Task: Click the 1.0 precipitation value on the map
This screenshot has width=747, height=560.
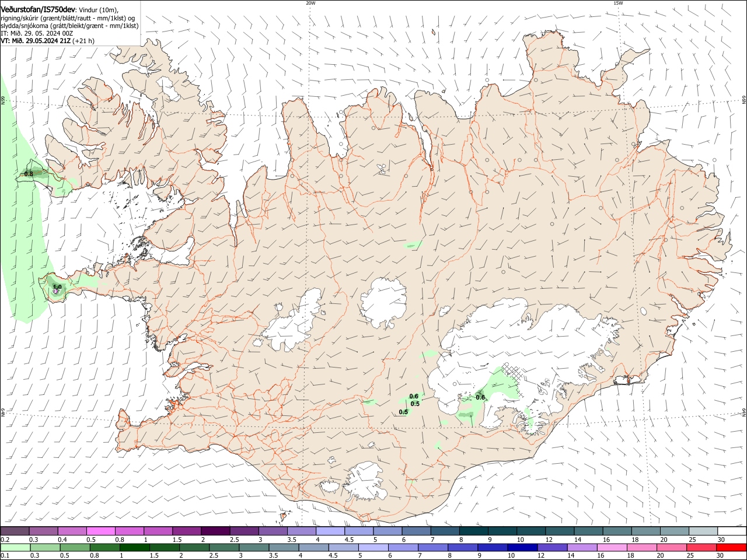Action: (57, 288)
